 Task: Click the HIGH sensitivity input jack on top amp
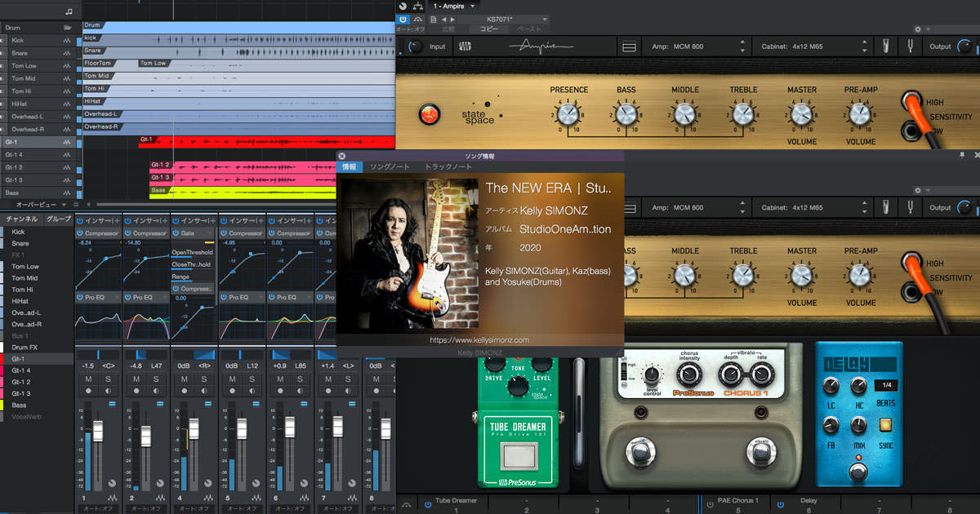tap(913, 103)
